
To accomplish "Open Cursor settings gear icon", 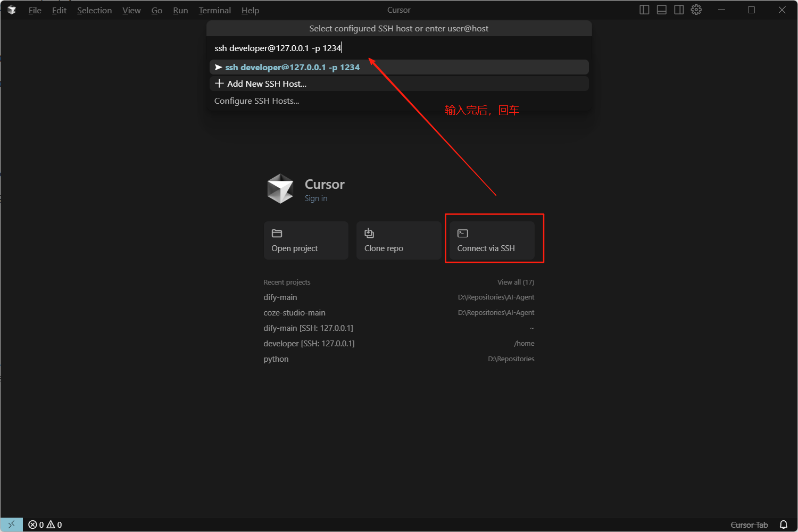I will [x=696, y=10].
